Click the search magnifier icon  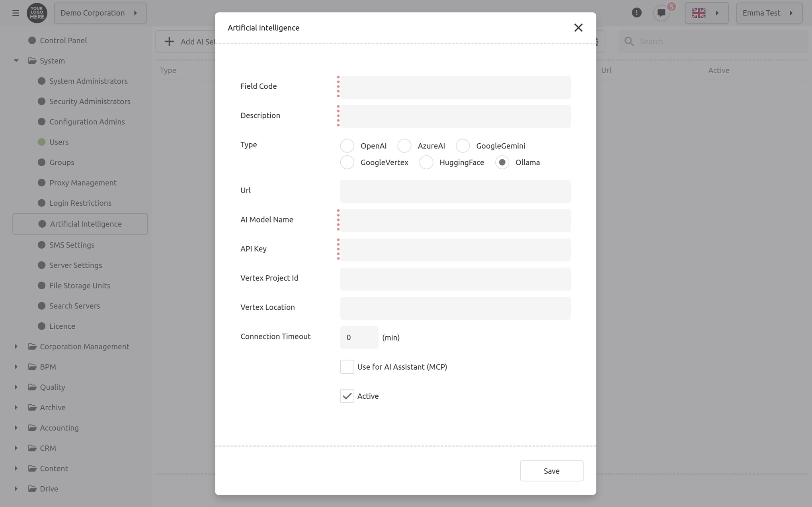629,41
